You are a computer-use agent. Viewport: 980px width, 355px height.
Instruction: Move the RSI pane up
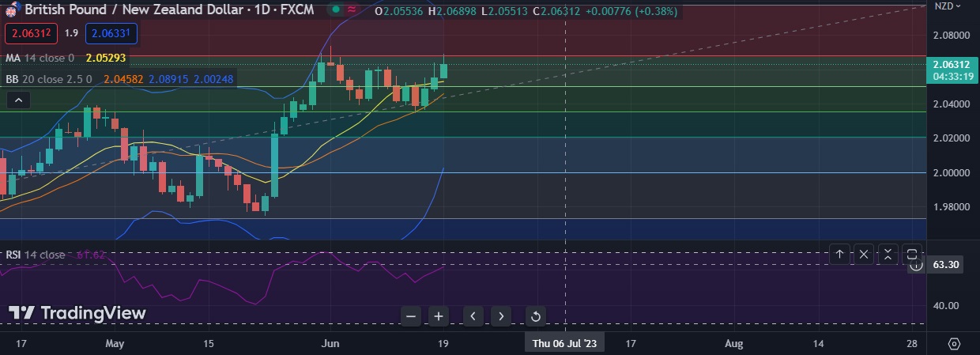pyautogui.click(x=839, y=255)
